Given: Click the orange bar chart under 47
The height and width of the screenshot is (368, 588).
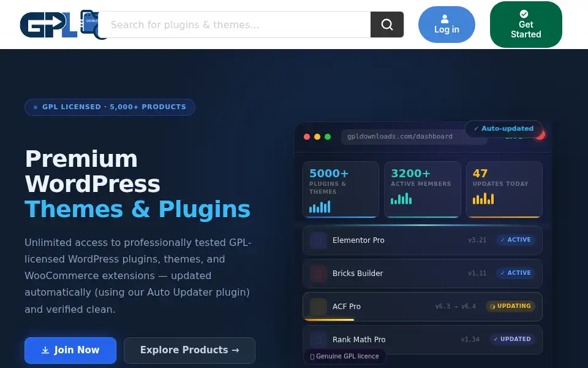Looking at the screenshot, I should tap(483, 199).
